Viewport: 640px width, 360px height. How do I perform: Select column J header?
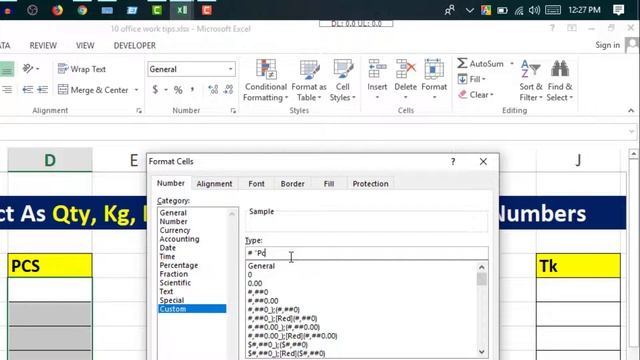(578, 160)
